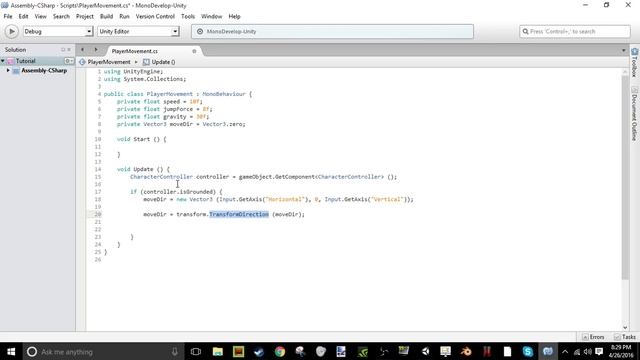
Task: Click the Cortana search box
Action: pos(102,351)
